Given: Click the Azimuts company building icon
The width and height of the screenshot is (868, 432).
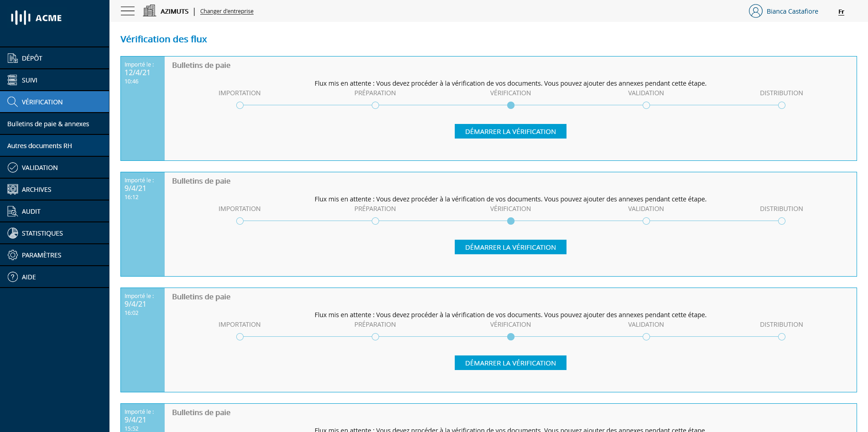Looking at the screenshot, I should click(x=149, y=11).
